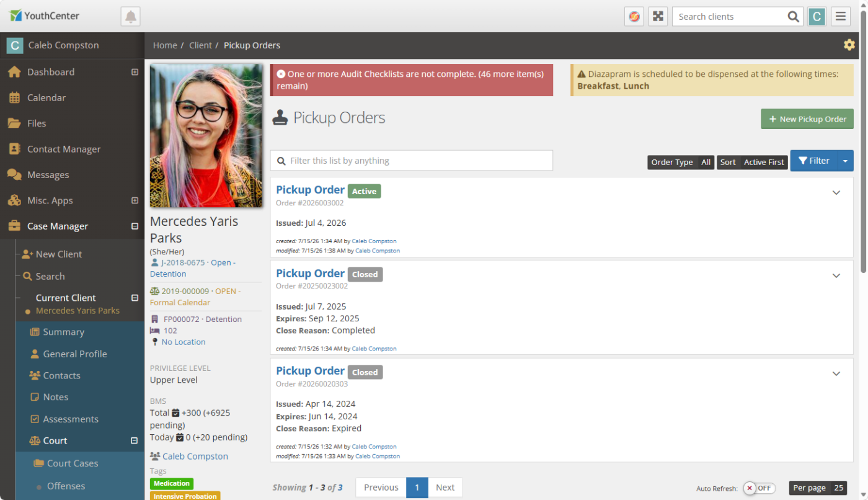The width and height of the screenshot is (868, 500).
Task: Click the client profile photo
Action: pyautogui.click(x=206, y=136)
